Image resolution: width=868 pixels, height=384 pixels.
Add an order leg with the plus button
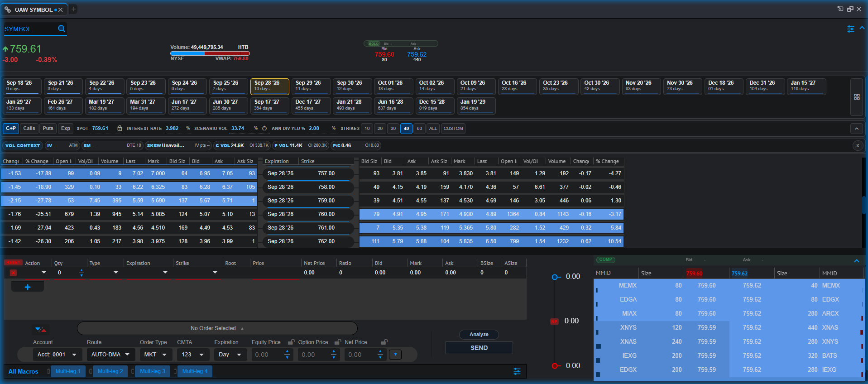[28, 287]
